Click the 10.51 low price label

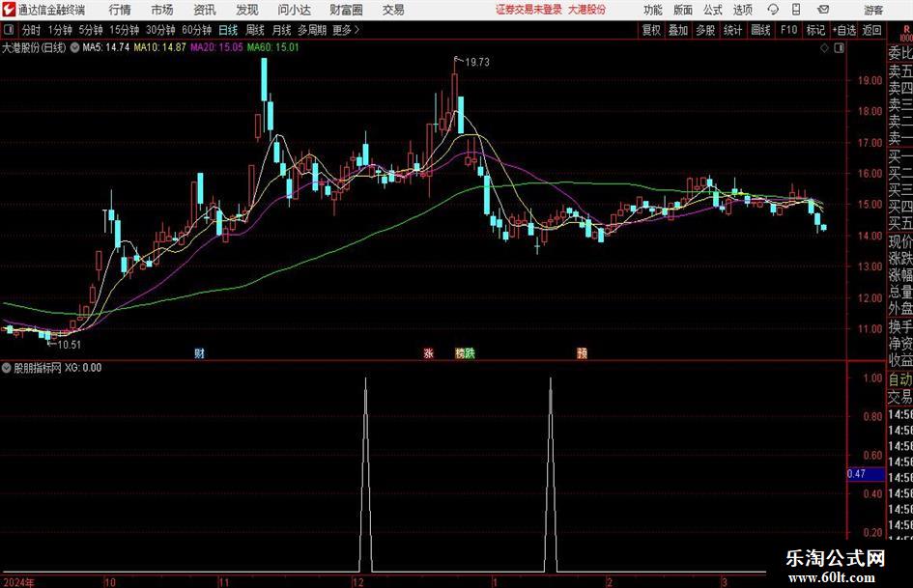tap(69, 345)
